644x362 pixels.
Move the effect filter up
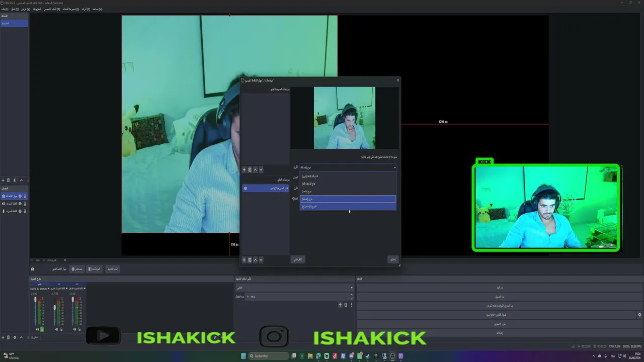click(255, 260)
